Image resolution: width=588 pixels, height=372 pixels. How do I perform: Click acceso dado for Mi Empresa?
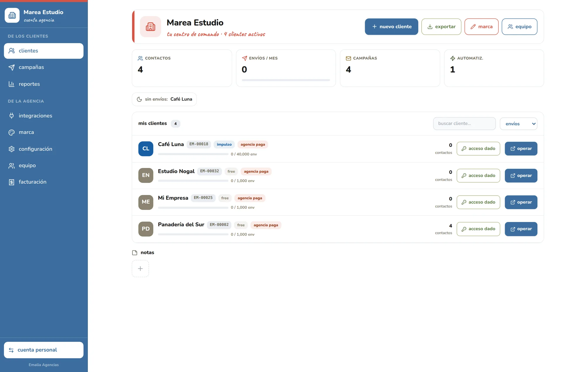478,202
